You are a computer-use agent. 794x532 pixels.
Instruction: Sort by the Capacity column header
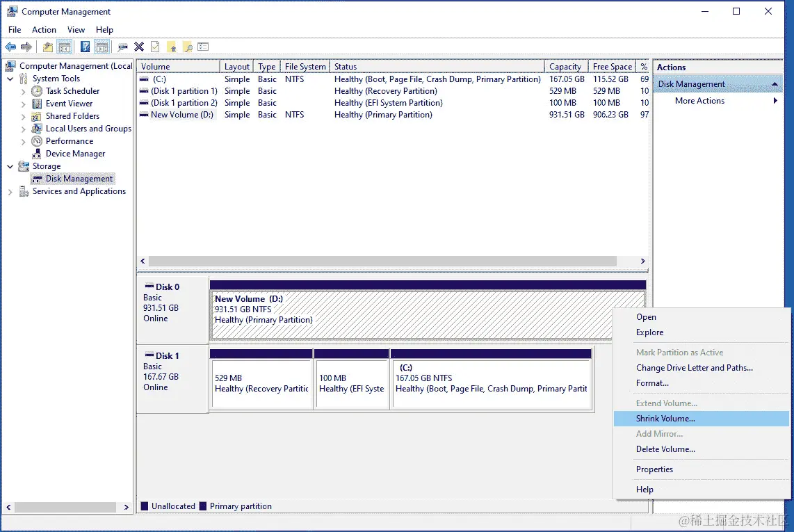pyautogui.click(x=566, y=66)
